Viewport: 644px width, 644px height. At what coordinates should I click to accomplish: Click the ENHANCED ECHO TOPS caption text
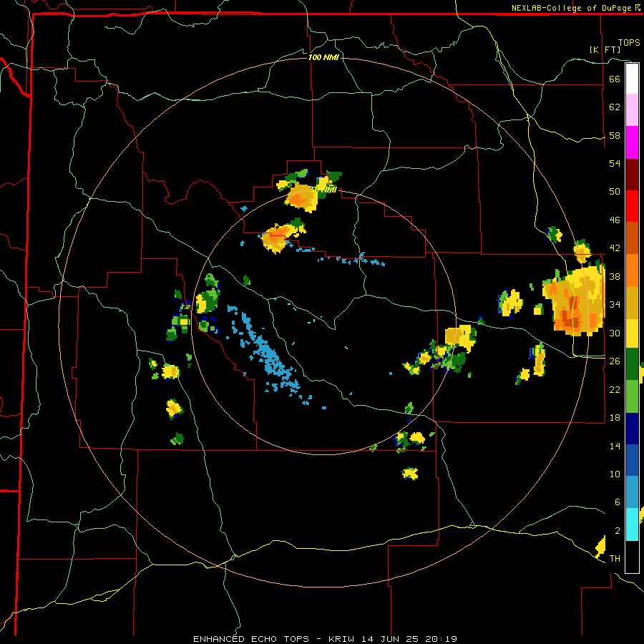click(x=251, y=639)
